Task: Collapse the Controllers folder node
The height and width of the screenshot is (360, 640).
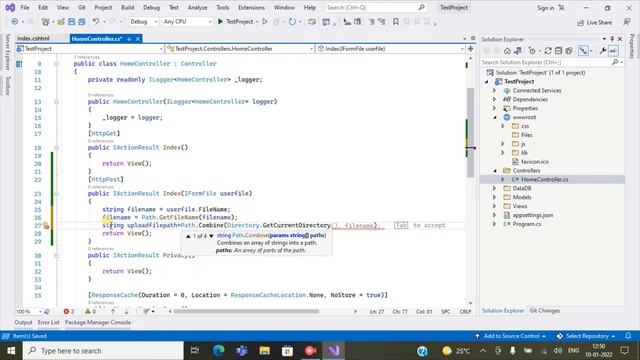Action: coord(495,171)
